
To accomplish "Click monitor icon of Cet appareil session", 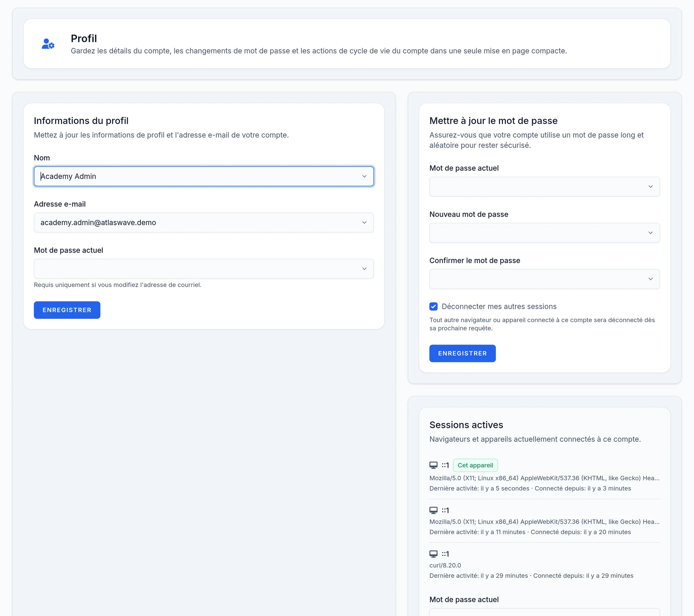I will click(x=433, y=465).
